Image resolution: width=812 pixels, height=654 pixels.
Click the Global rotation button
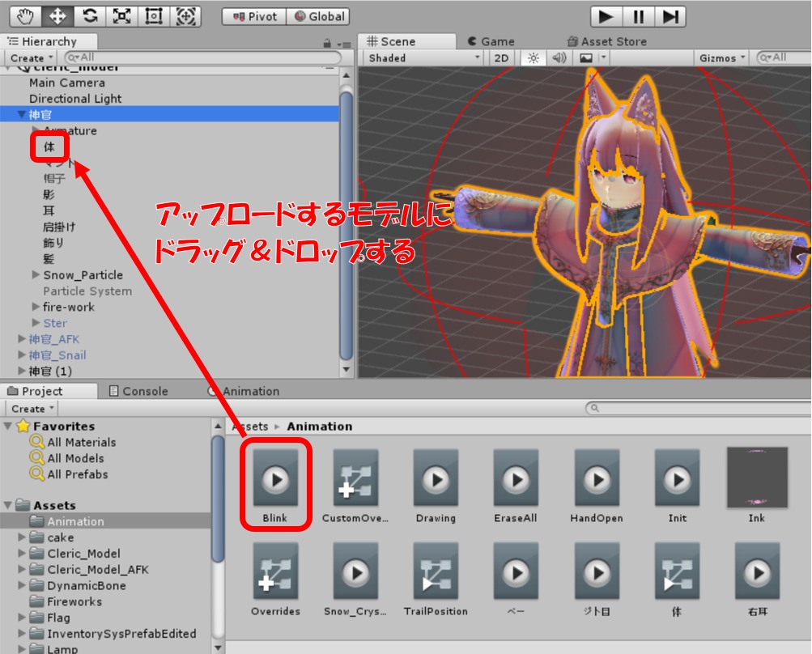click(x=318, y=16)
